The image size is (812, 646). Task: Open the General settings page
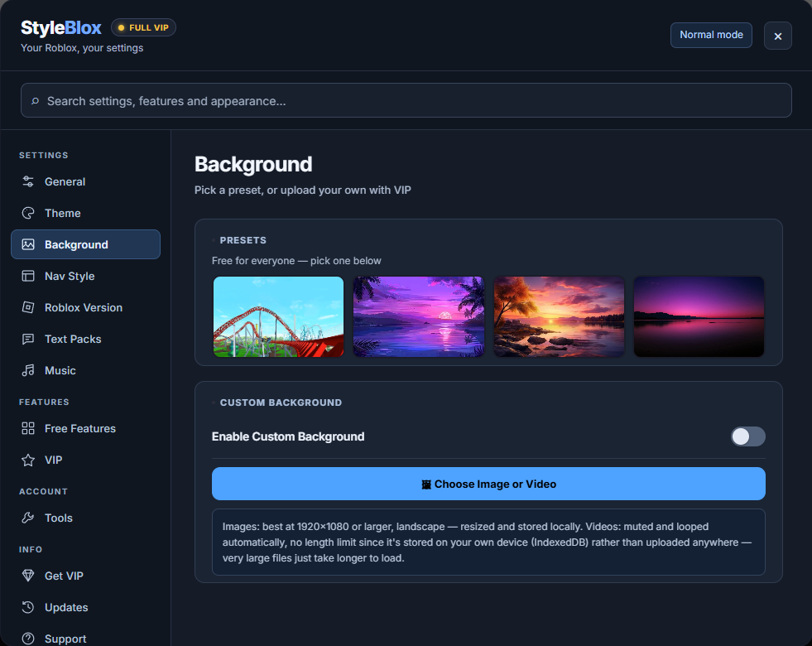click(x=85, y=182)
